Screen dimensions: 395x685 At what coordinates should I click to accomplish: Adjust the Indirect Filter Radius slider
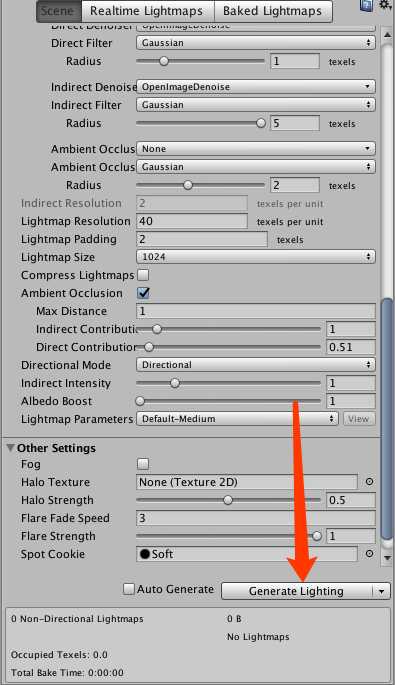(x=201, y=123)
